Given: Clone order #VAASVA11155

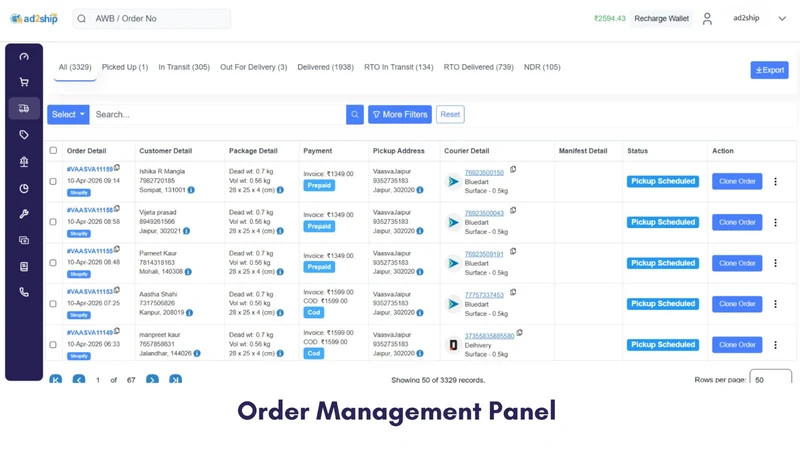Looking at the screenshot, I should click(x=737, y=263).
